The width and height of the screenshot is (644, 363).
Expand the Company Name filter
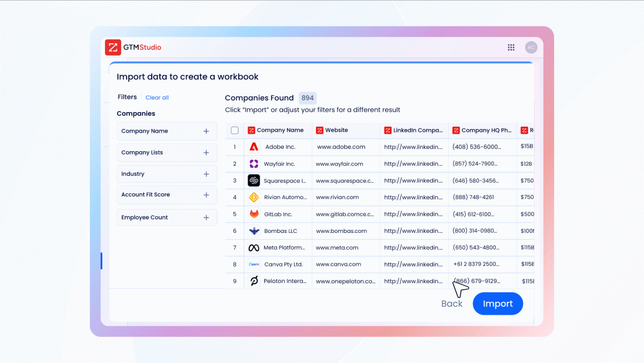tap(206, 131)
